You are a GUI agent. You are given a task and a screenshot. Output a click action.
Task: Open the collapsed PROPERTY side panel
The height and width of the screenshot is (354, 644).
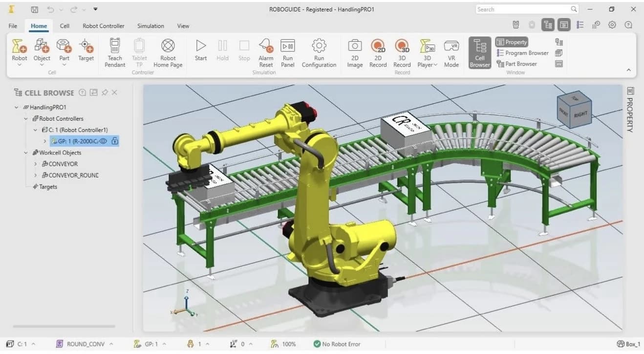click(x=630, y=110)
